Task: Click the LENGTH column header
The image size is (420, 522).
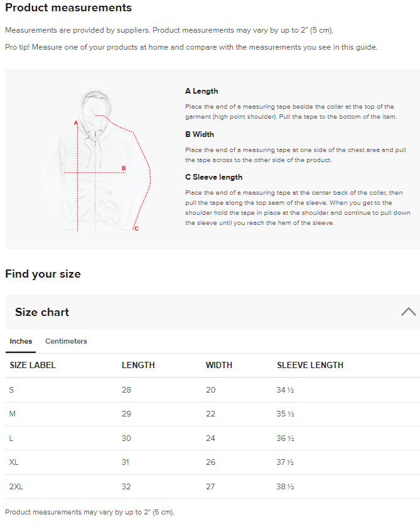Action: 138,365
